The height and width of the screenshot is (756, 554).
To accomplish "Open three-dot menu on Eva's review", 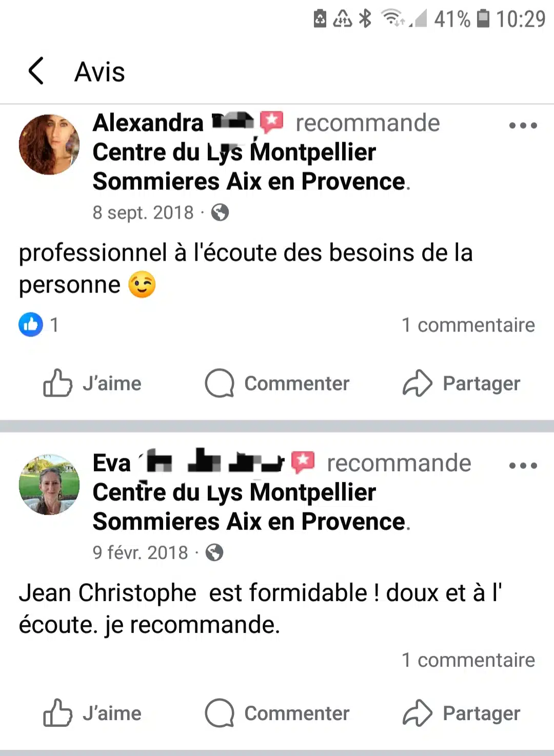I will pos(523,466).
